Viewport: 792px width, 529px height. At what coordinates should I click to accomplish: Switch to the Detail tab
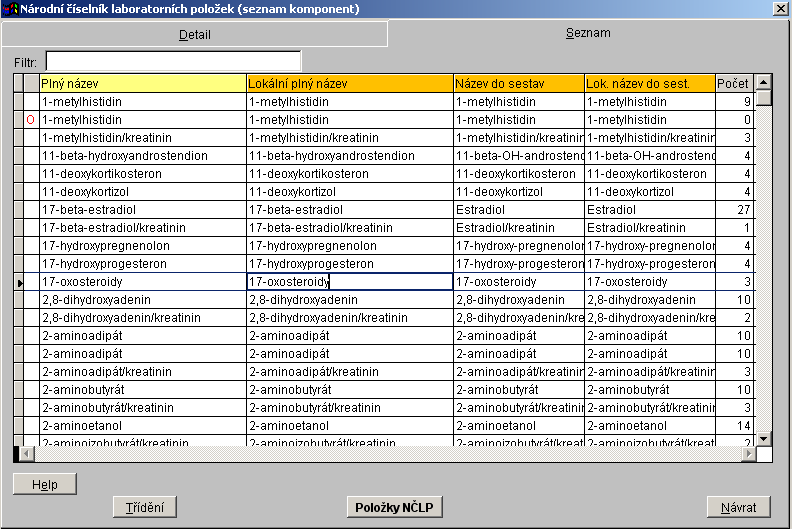tap(194, 34)
